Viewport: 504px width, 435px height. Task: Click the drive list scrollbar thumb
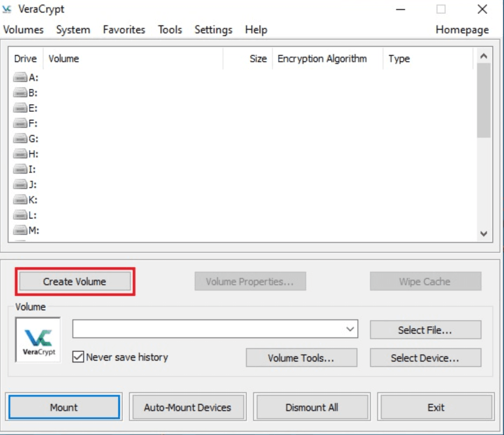pos(484,100)
